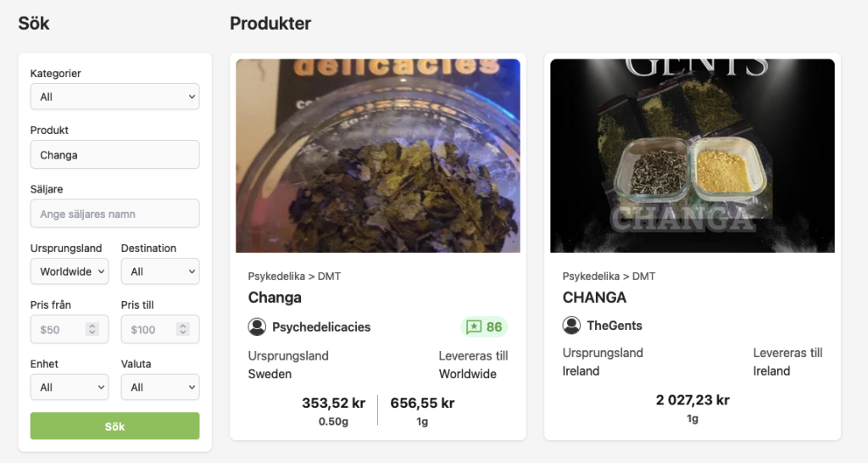Click the Säljare name input field
This screenshot has height=463, width=868.
[114, 214]
